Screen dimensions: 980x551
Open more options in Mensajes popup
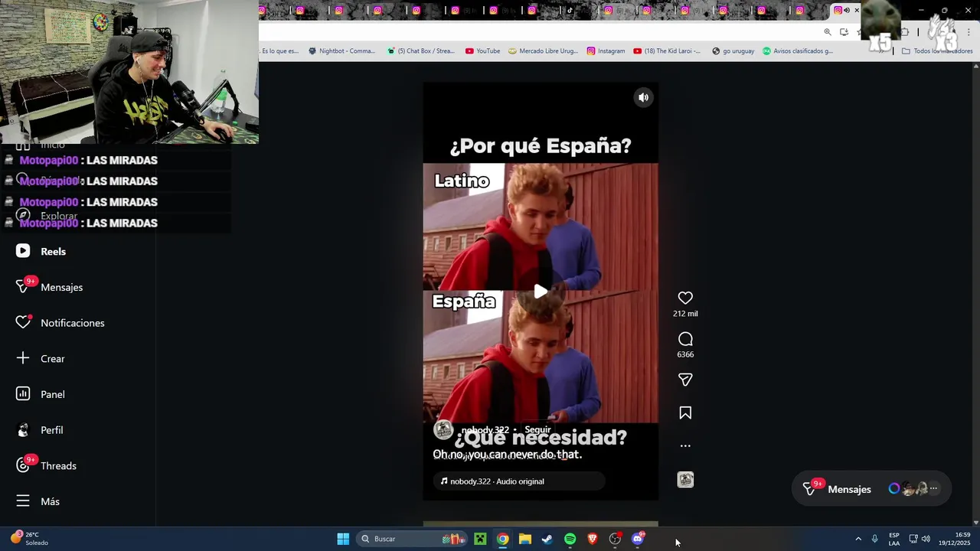point(933,488)
